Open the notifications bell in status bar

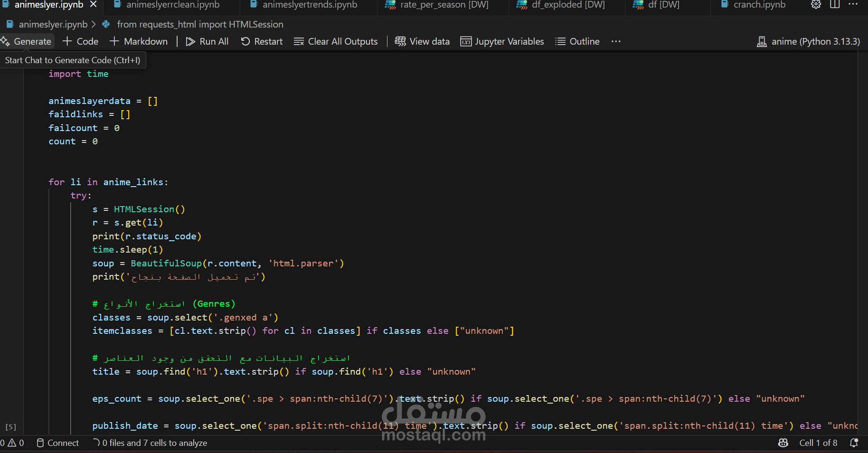pos(853,443)
